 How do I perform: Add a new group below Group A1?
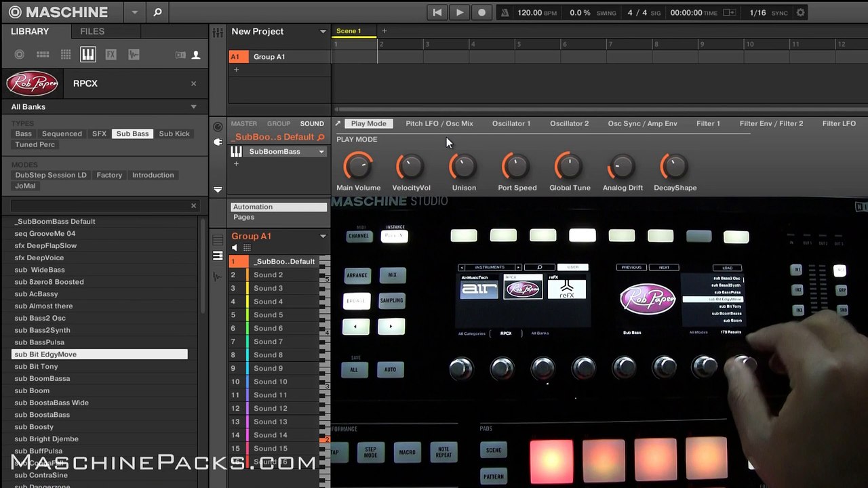point(236,70)
